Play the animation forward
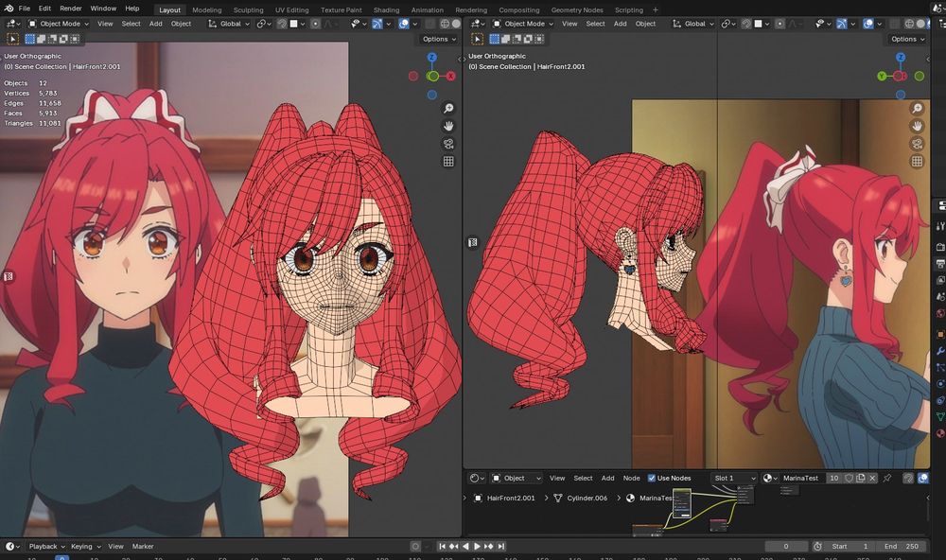This screenshot has width=946, height=560. 477,546
